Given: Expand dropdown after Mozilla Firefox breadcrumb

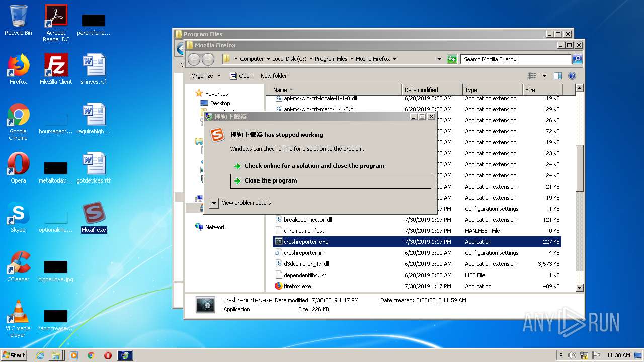Looking at the screenshot, I should (394, 59).
